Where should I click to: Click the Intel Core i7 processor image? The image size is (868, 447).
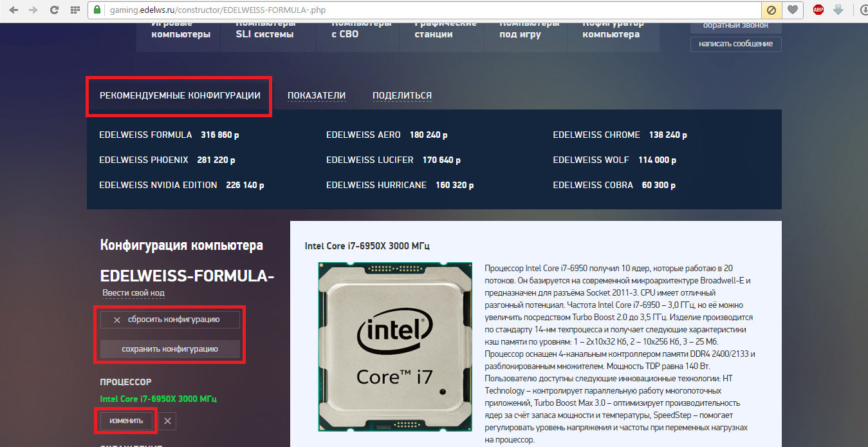(x=395, y=347)
